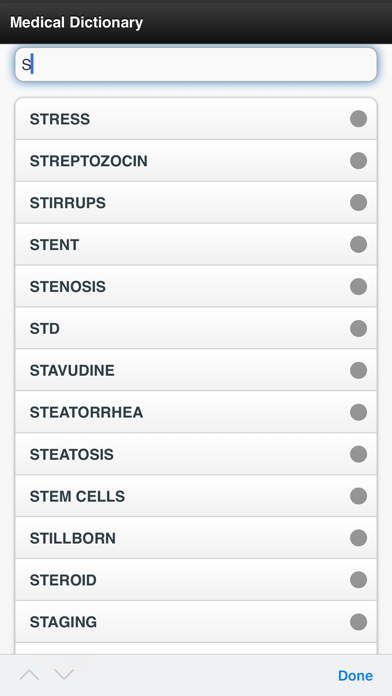392x696 pixels.
Task: Tap the circle indicator on STIRRUPS row
Action: click(358, 202)
